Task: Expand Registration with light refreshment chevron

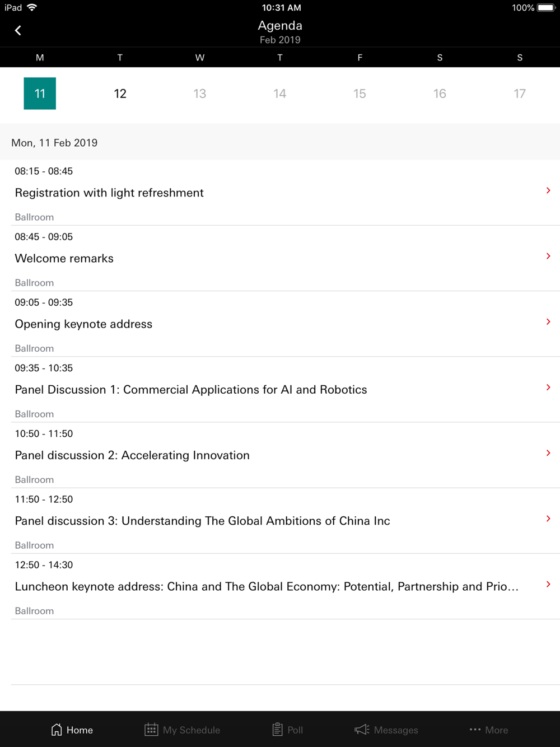Action: 548,190
